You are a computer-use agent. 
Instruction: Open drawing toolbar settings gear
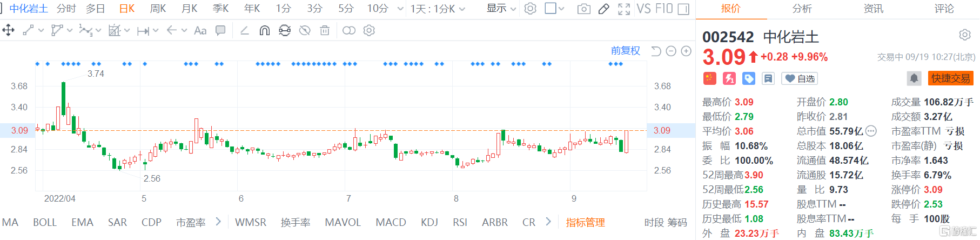point(369,31)
